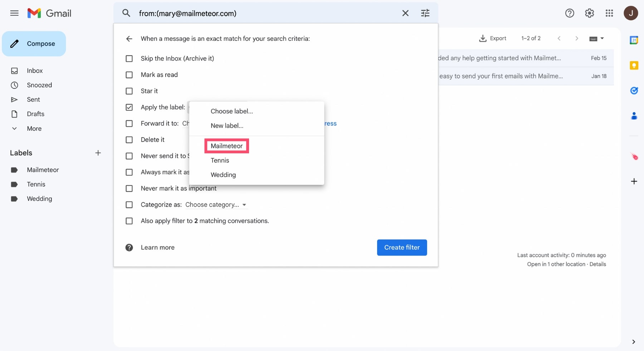The width and height of the screenshot is (644, 351).
Task: Open the Jan 18 email
Action: [526, 76]
